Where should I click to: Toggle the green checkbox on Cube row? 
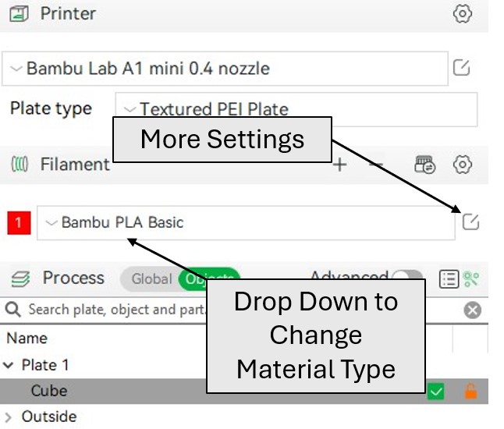[x=435, y=391]
